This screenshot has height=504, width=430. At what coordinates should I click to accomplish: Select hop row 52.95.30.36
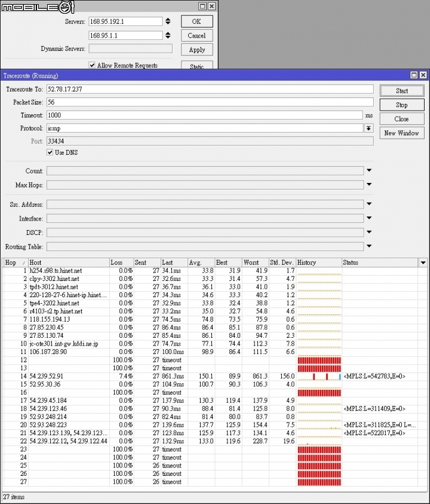click(x=210, y=384)
